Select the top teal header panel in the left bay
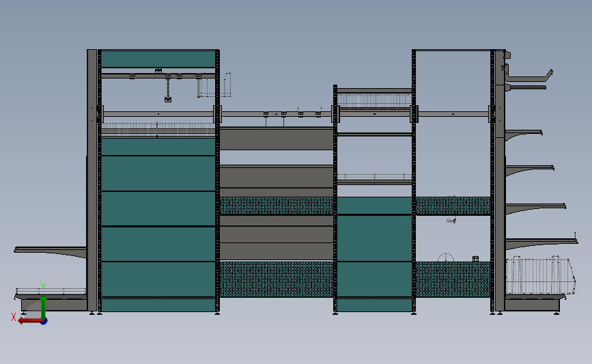The width and height of the screenshot is (592, 364). (x=158, y=59)
